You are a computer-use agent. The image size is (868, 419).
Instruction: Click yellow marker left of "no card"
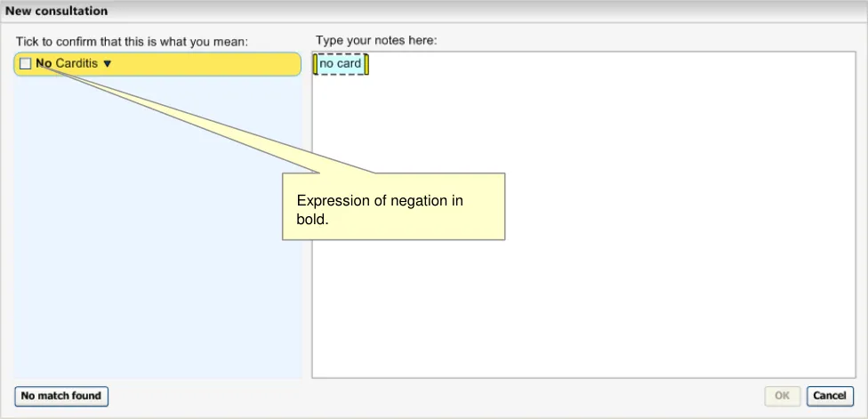pyautogui.click(x=315, y=64)
